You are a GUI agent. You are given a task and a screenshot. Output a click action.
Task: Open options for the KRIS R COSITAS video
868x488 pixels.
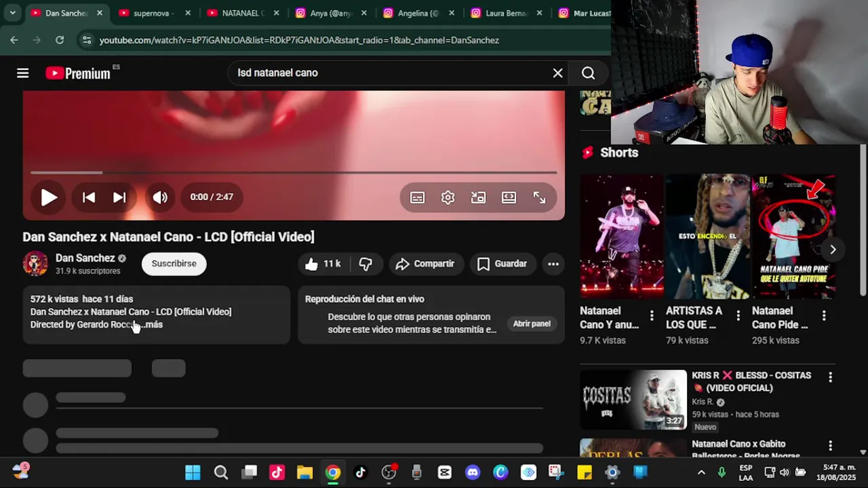(830, 377)
